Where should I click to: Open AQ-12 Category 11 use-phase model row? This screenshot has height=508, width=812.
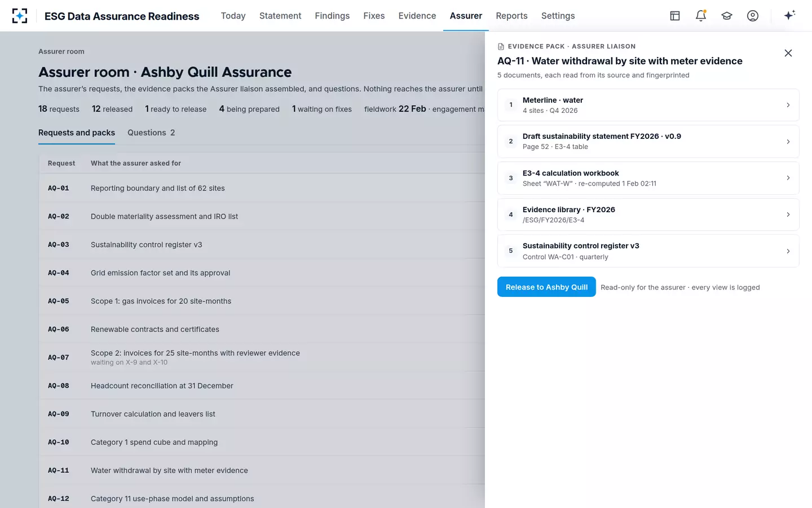click(262, 497)
